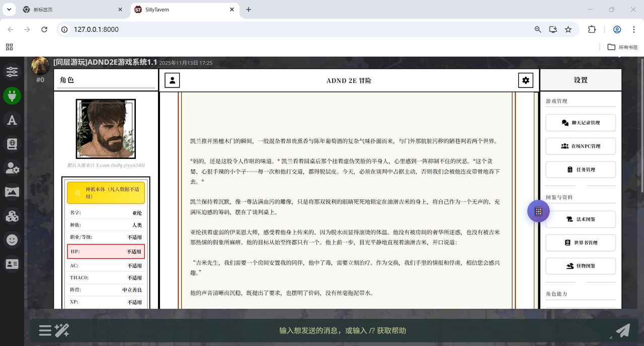Select the AC 不适用 row
The image size is (644, 346).
[106, 266]
